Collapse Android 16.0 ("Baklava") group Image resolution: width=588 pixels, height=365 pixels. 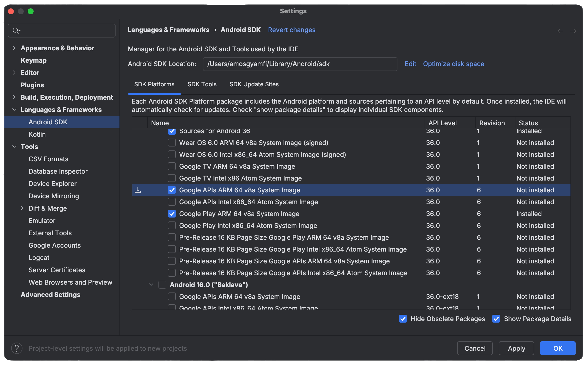point(151,285)
